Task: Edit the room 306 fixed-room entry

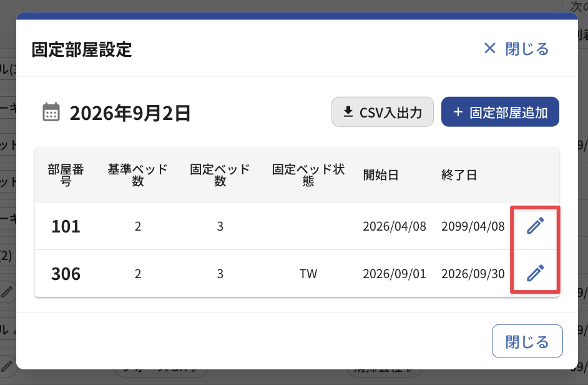Action: tap(535, 273)
